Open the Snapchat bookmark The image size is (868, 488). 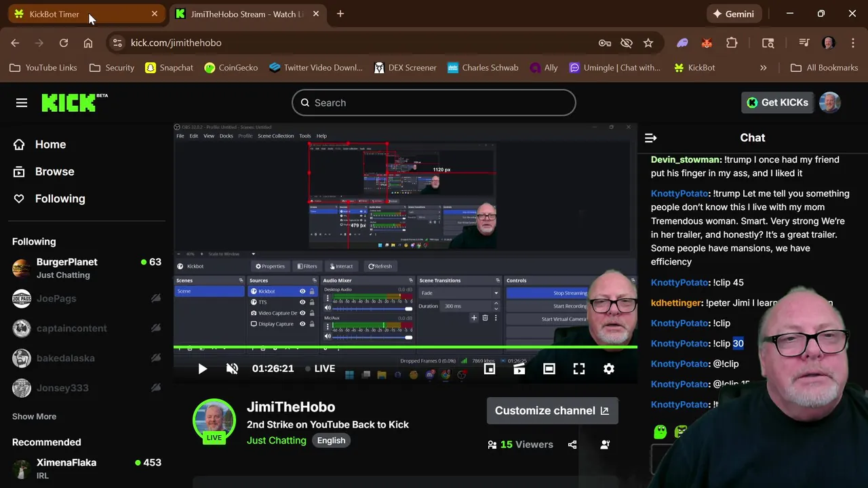[x=170, y=68]
